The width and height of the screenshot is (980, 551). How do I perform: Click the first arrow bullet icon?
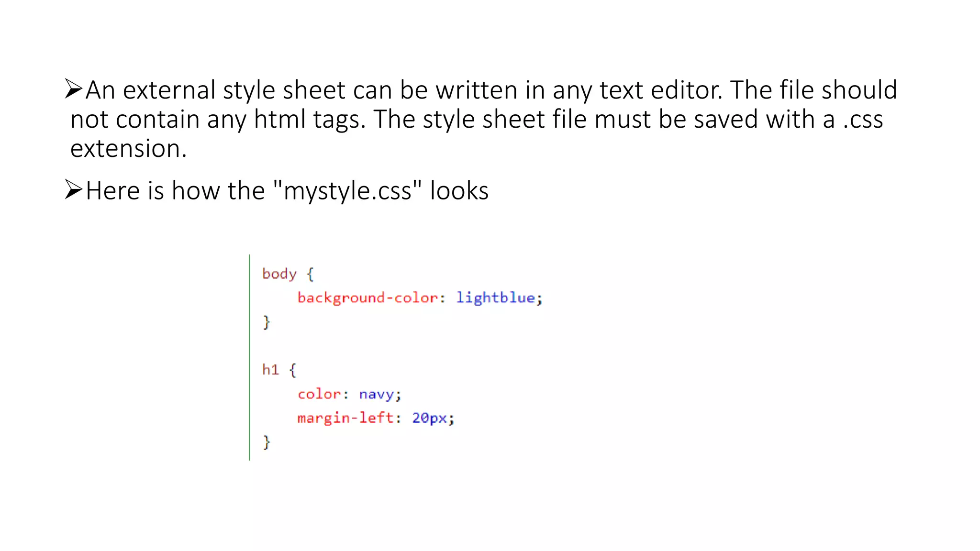(x=74, y=89)
